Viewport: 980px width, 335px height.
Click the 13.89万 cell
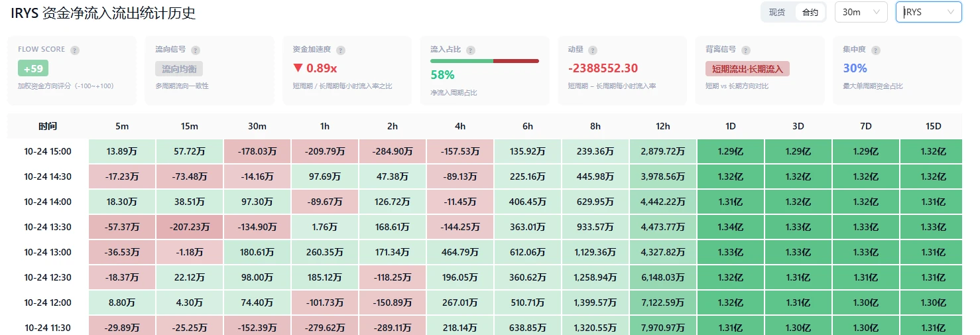[122, 151]
